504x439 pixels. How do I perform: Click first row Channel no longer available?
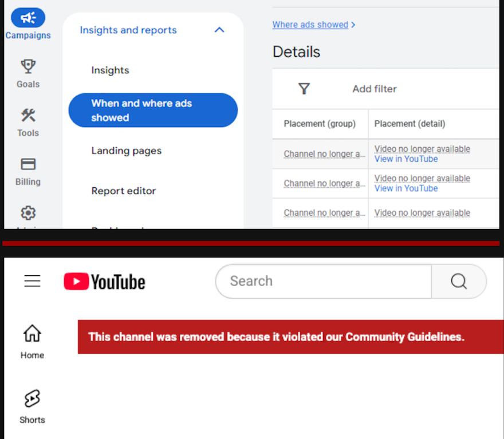[x=324, y=154]
